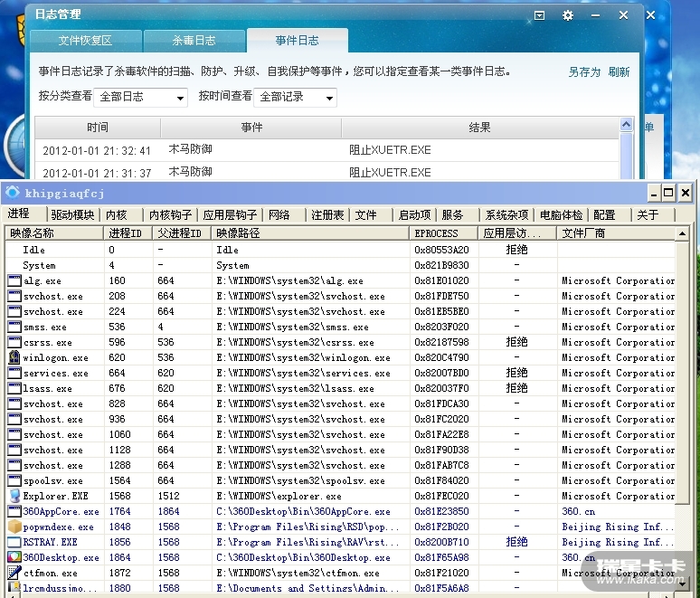Select lrcmdussimo... process row
Screen dimensions: 700x598
tap(340, 587)
